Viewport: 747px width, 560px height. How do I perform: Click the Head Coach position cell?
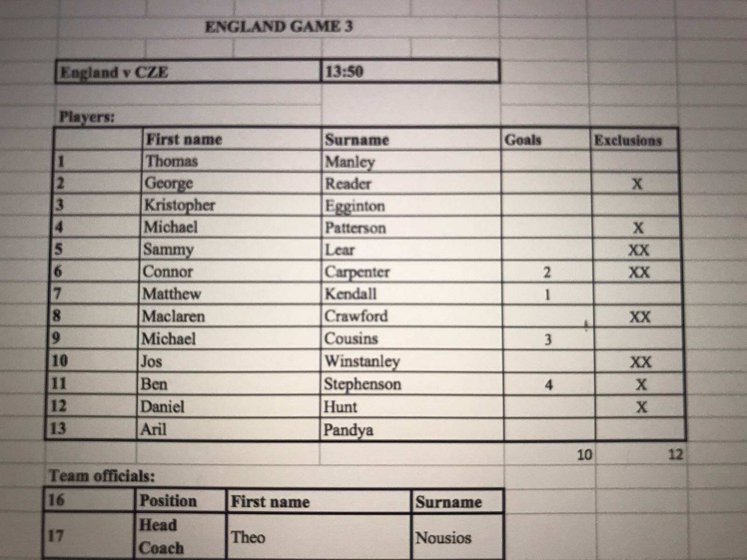(x=180, y=536)
